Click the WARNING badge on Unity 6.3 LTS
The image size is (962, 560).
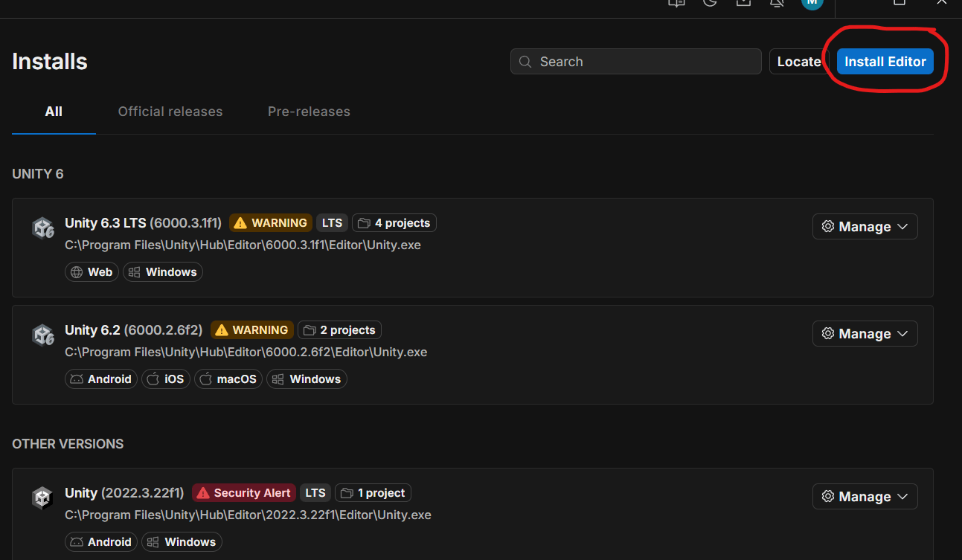pos(270,223)
